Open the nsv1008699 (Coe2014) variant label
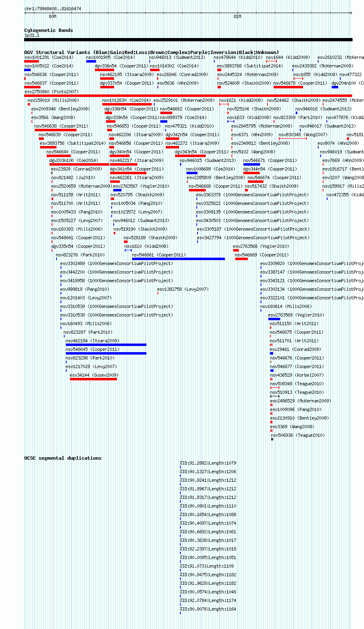364x629 pixels. (x=211, y=169)
